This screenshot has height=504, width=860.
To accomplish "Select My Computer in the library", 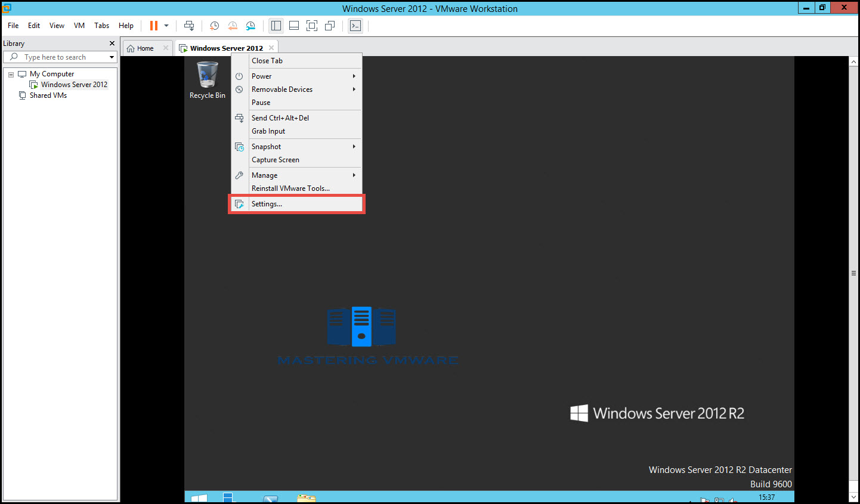I will pos(52,74).
